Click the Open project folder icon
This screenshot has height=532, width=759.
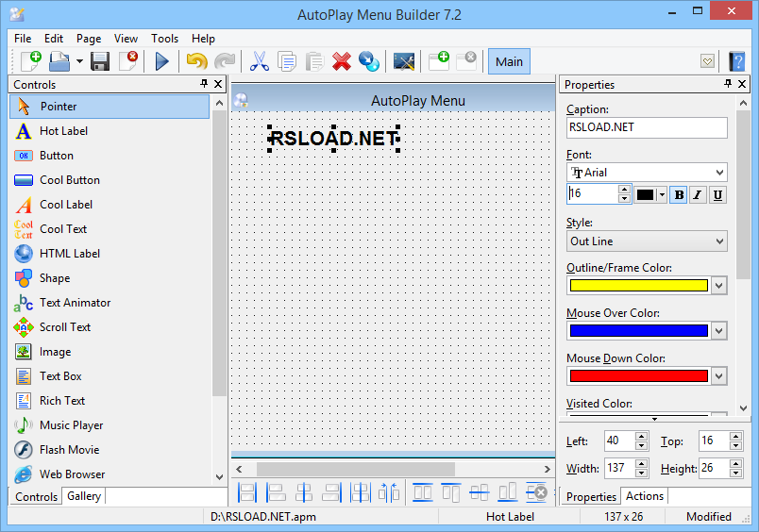(x=59, y=61)
